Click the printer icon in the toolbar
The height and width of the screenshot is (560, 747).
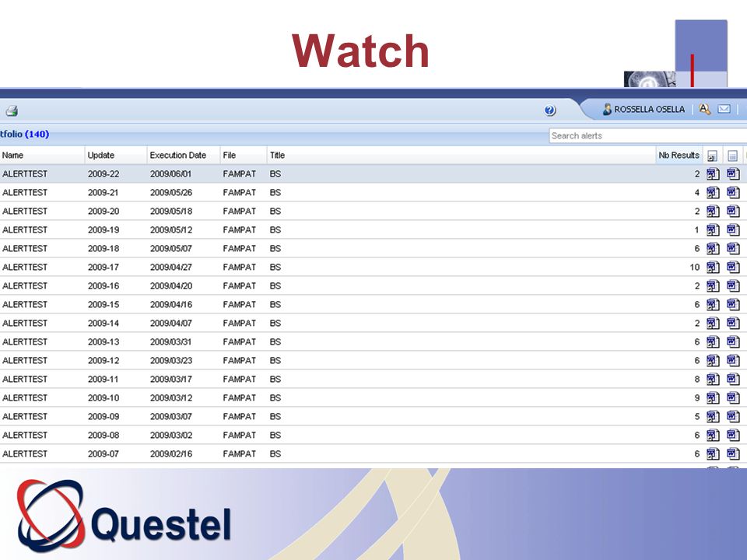pos(12,111)
